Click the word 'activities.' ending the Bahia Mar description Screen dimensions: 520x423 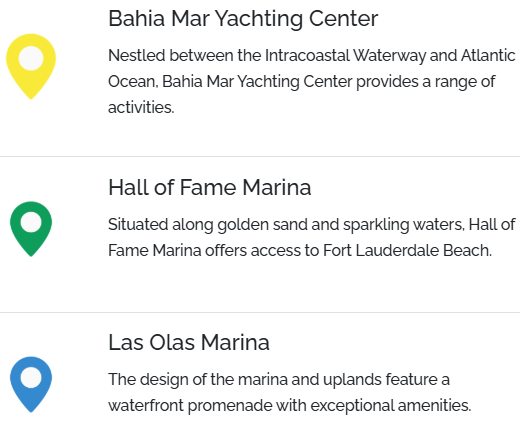(141, 108)
